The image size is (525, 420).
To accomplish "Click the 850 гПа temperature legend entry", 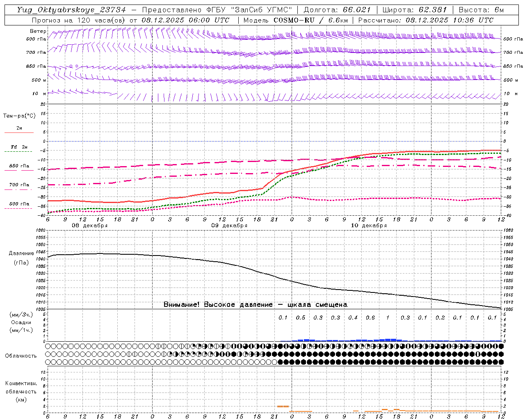I will click(19, 166).
